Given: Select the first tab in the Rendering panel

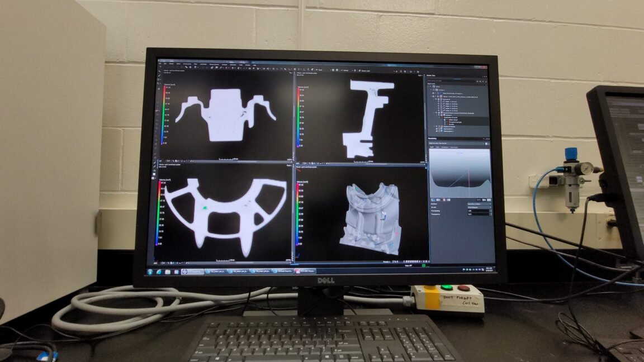Looking at the screenshot, I should (431, 147).
